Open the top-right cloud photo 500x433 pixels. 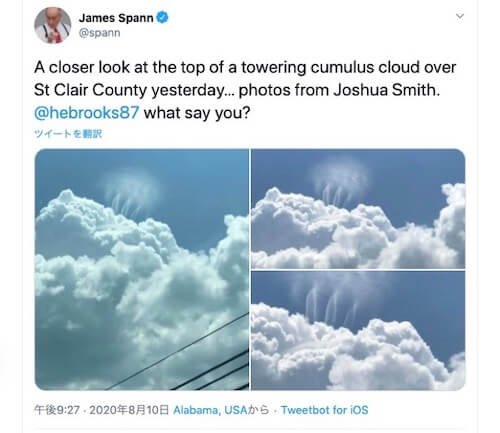pos(358,209)
